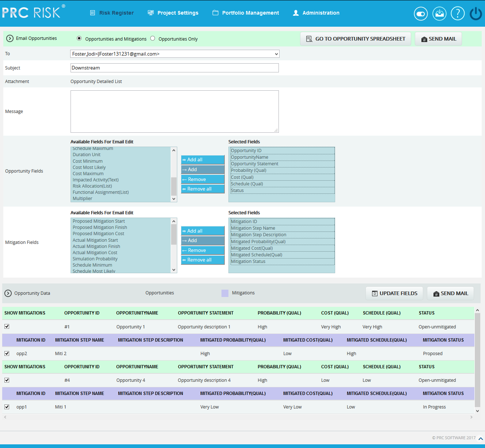Select Mitigation Status in selected fields

(x=282, y=261)
